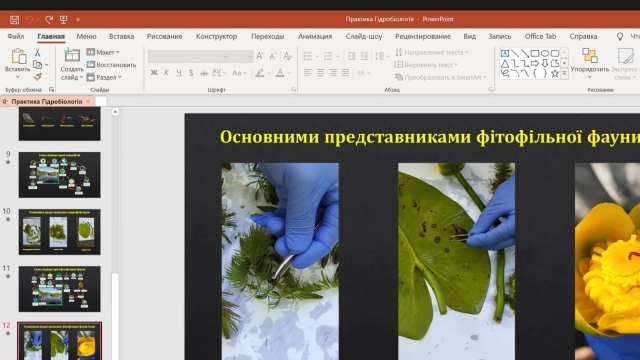
Task: Click the Create slide icon
Action: [x=72, y=55]
